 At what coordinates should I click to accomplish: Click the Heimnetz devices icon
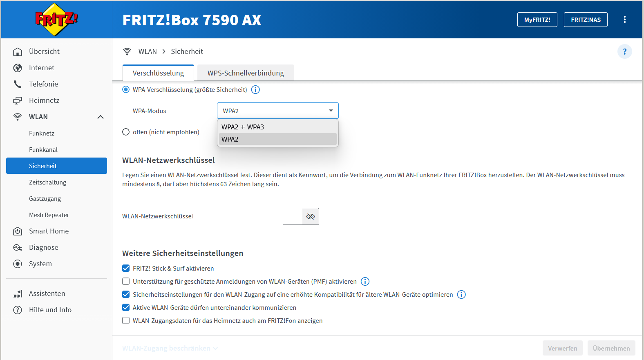click(18, 100)
